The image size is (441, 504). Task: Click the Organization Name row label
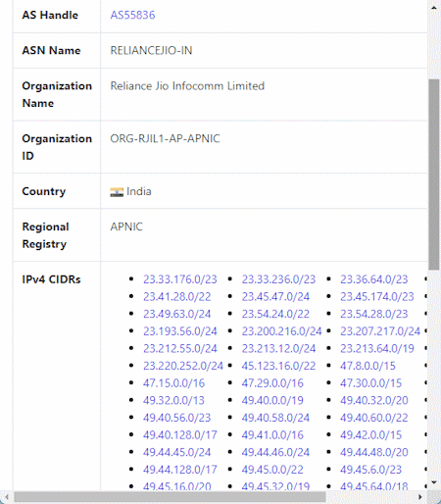click(x=57, y=94)
